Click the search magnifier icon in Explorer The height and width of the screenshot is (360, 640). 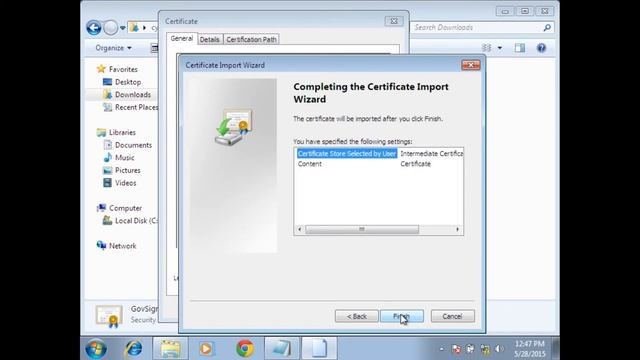(x=547, y=27)
